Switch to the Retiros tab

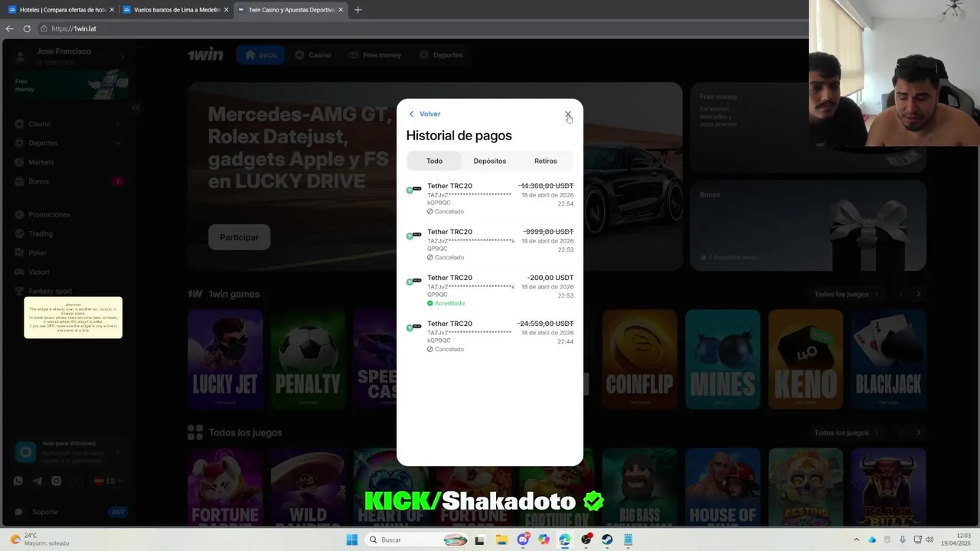[546, 161]
